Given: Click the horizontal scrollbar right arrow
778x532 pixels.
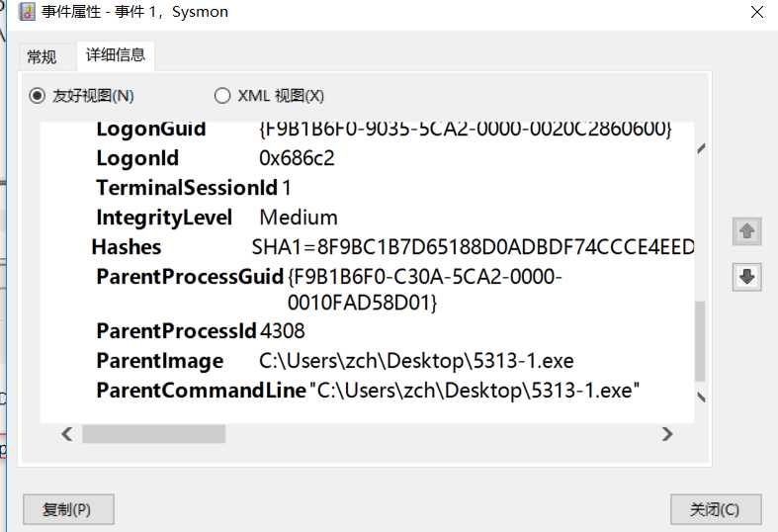Looking at the screenshot, I should coord(667,434).
